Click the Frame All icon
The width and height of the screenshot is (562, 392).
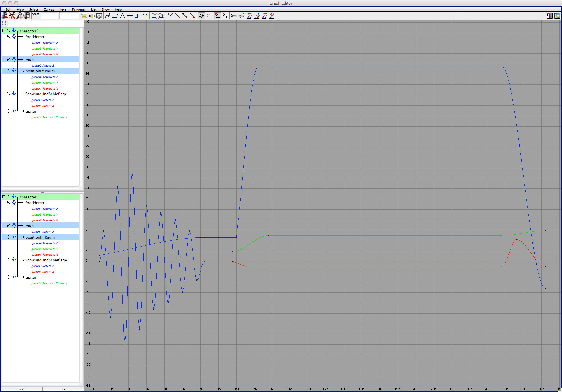[x=84, y=16]
